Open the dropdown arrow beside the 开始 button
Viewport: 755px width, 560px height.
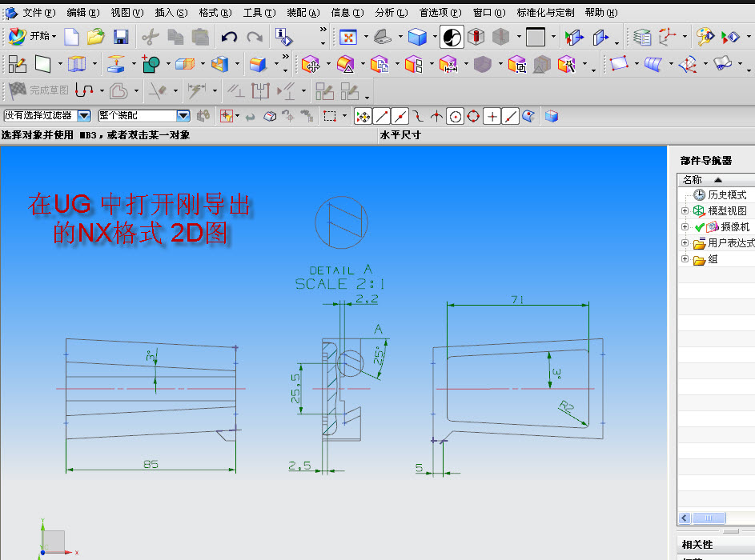coord(54,37)
